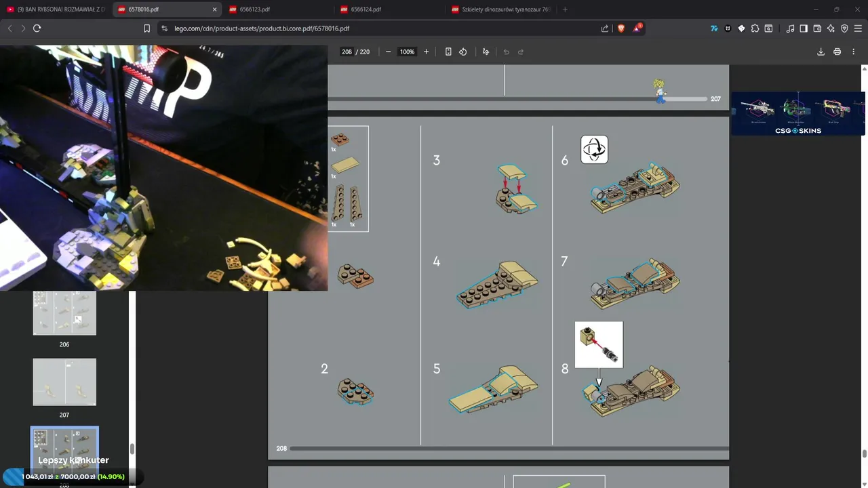Open site information icon in address bar

pos(164,28)
